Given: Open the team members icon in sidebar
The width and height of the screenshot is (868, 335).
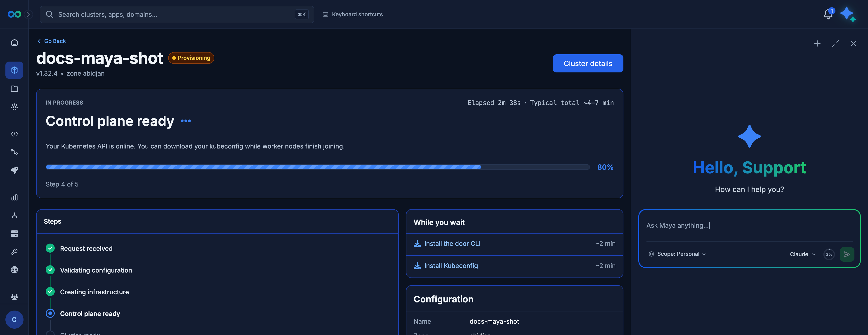Looking at the screenshot, I should (x=14, y=297).
